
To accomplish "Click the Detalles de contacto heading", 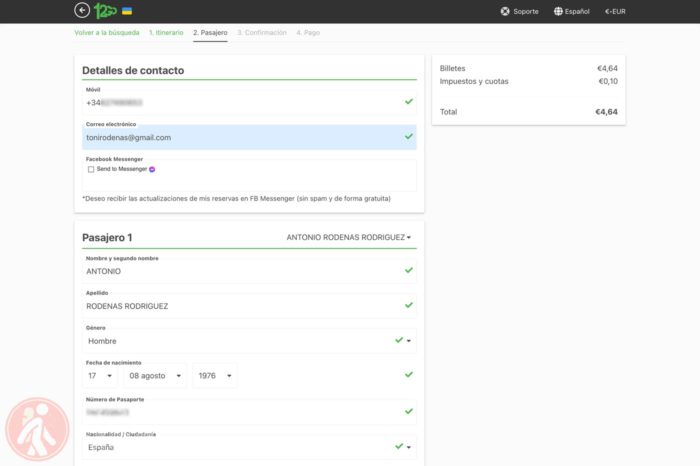I will pos(133,71).
